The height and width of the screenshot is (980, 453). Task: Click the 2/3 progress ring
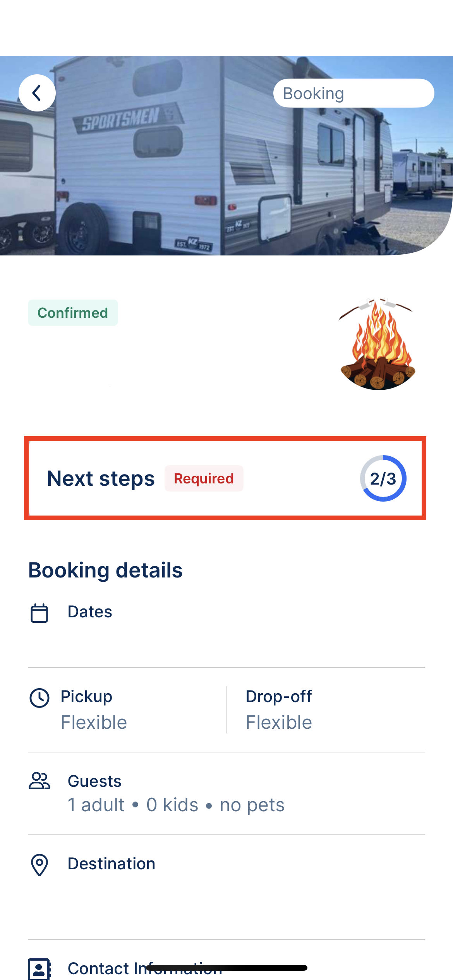pos(383,478)
